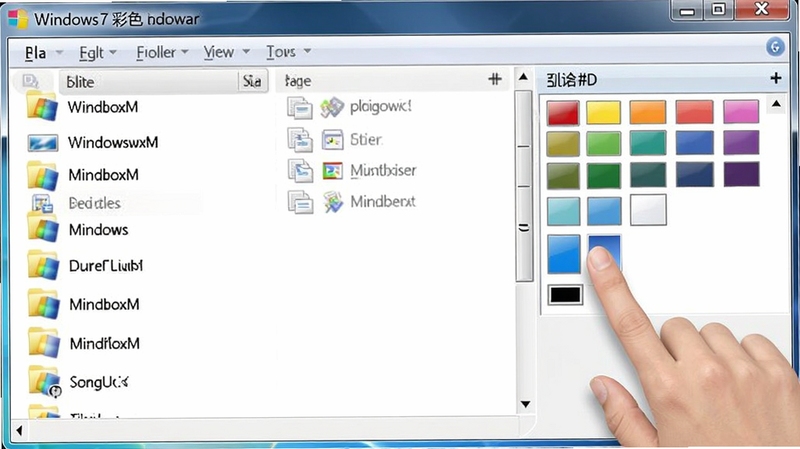Click the SongUck label
Viewport: 800px width, 449px height.
pyautogui.click(x=99, y=382)
